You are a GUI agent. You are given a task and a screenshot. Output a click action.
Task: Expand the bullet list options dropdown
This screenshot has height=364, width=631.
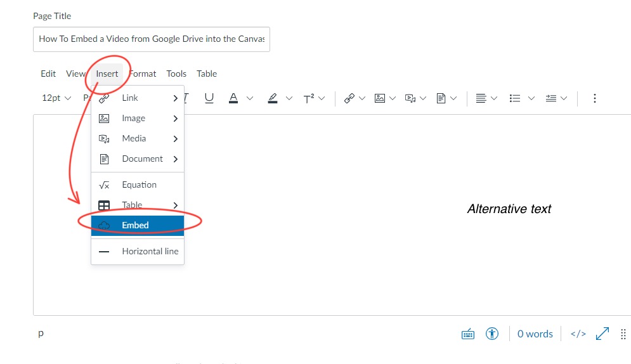[531, 98]
